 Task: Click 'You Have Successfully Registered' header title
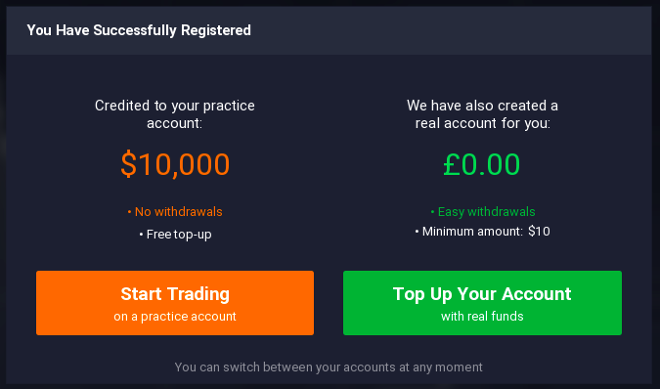138,30
